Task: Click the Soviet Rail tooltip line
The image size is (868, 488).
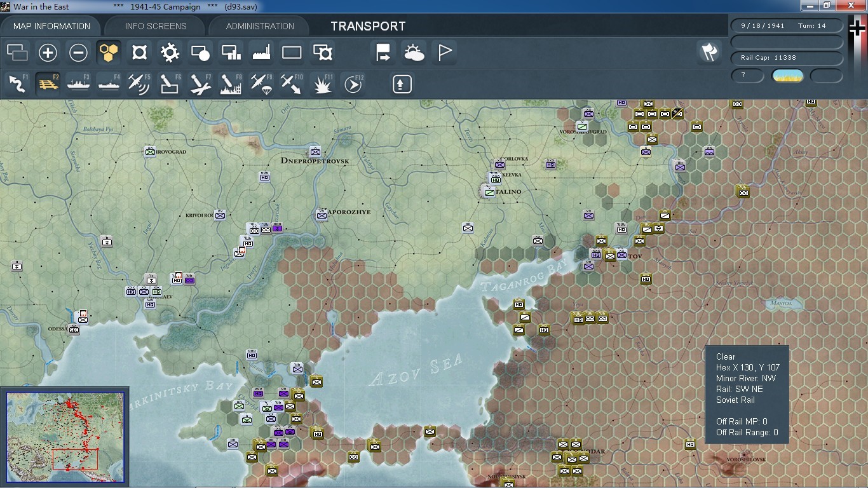Action: pyautogui.click(x=735, y=400)
